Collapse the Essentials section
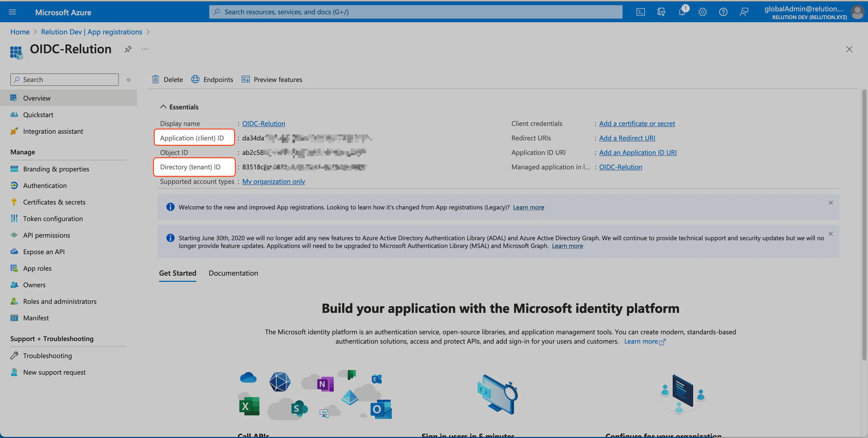Viewport: 868px width, 438px height. [163, 107]
